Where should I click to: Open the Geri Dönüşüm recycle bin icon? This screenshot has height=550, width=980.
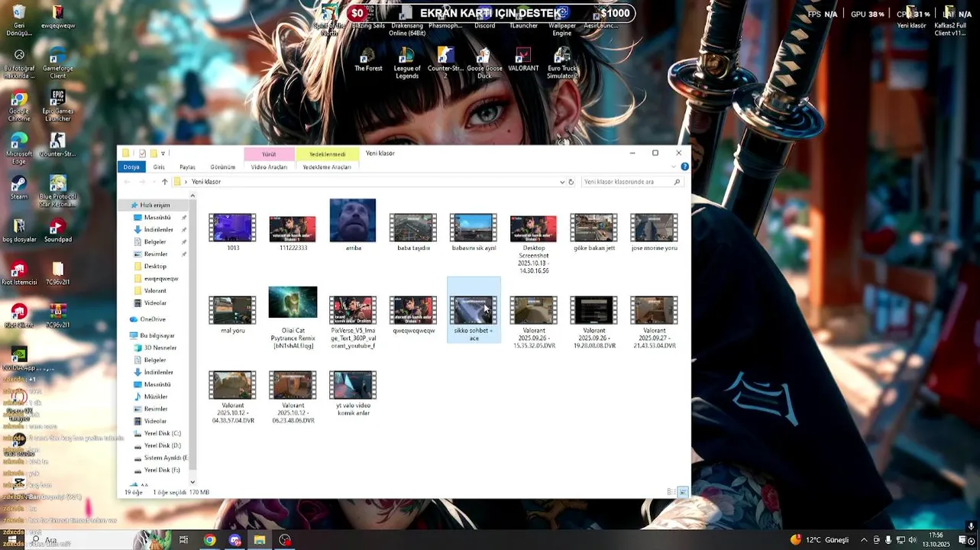(19, 21)
